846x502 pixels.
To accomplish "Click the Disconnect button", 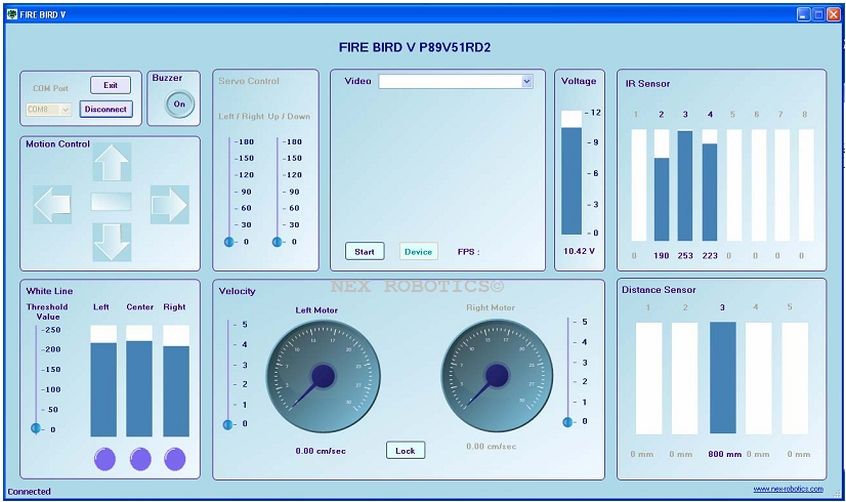I will point(105,109).
